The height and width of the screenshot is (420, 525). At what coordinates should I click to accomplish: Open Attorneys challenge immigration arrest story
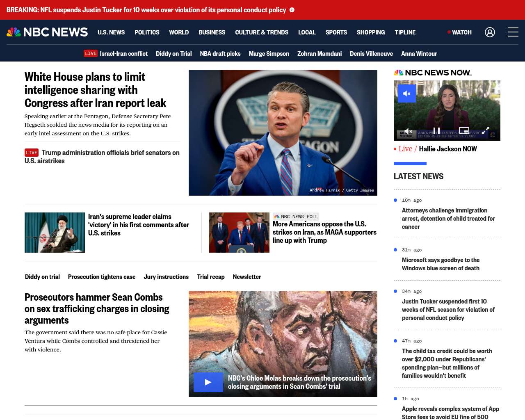[448, 219]
